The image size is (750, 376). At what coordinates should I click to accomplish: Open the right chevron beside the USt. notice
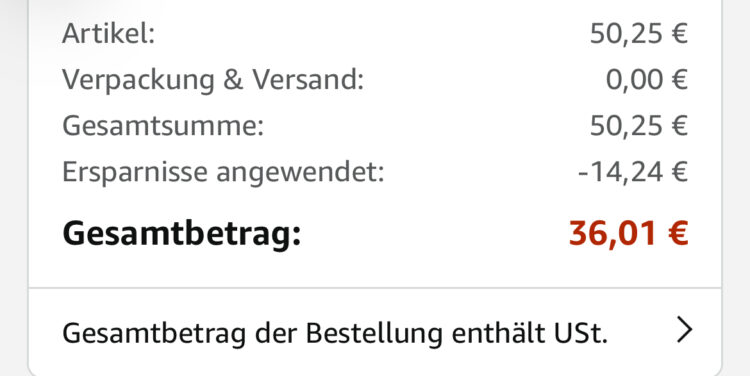click(684, 331)
